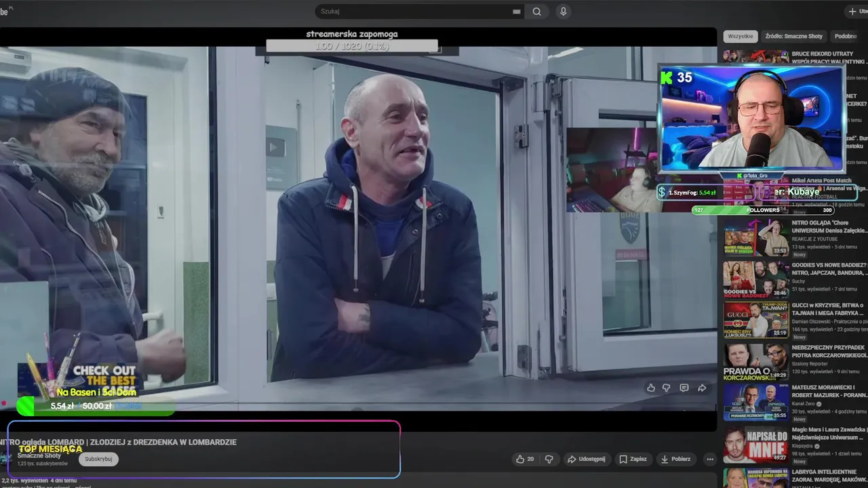Click thumbs-down icon inside the player
The height and width of the screenshot is (488, 868).
click(667, 388)
